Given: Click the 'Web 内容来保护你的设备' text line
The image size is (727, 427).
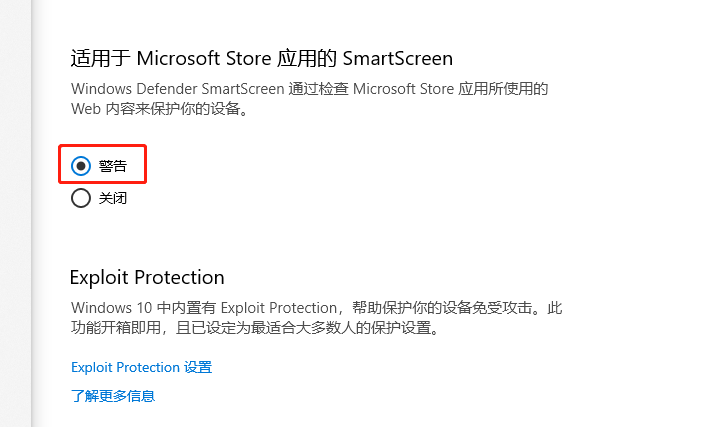Looking at the screenshot, I should [159, 109].
